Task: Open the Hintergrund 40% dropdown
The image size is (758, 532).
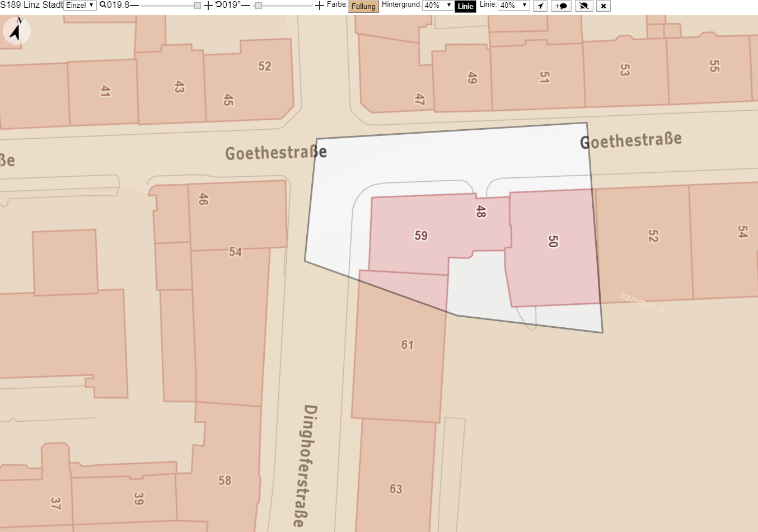Action: pyautogui.click(x=438, y=6)
